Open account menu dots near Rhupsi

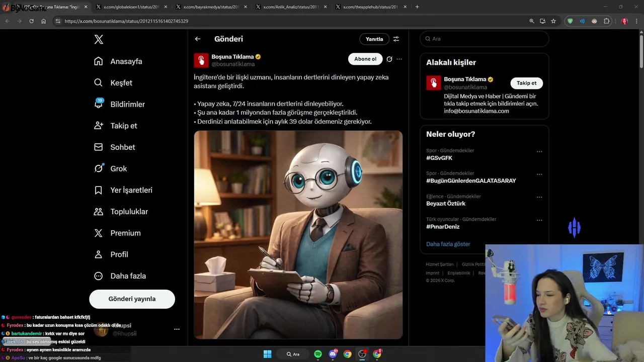pos(177,329)
